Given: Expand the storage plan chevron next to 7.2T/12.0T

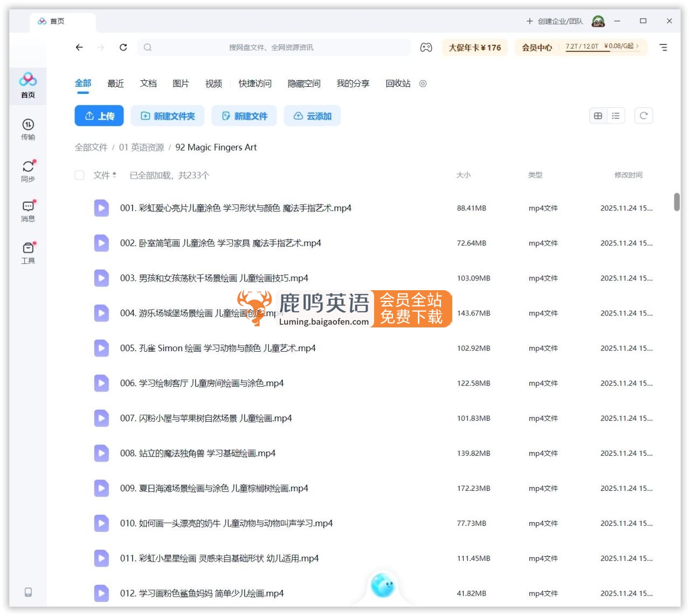Looking at the screenshot, I should [x=637, y=47].
